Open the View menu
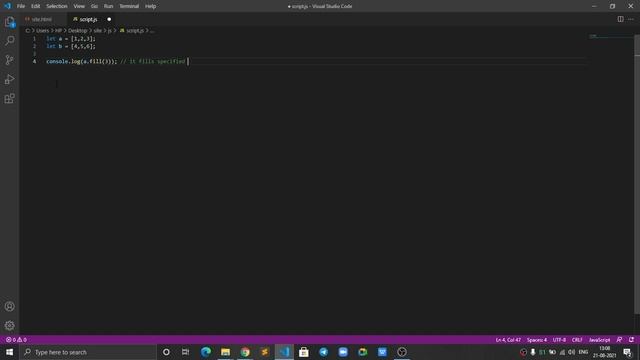The width and height of the screenshot is (640, 360). point(79,6)
